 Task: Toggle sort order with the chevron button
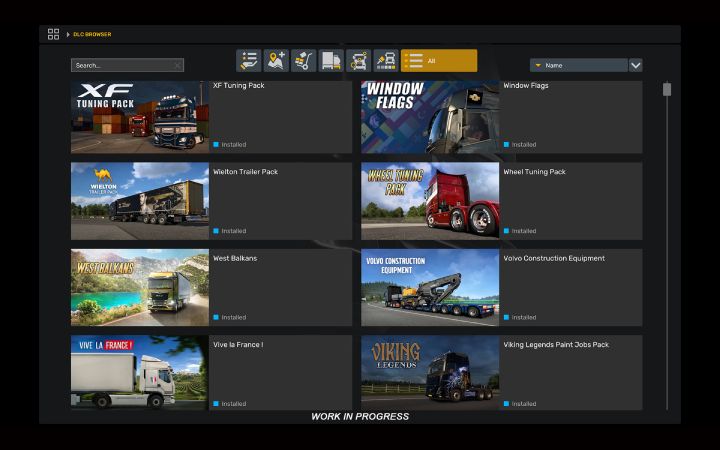[x=636, y=65]
